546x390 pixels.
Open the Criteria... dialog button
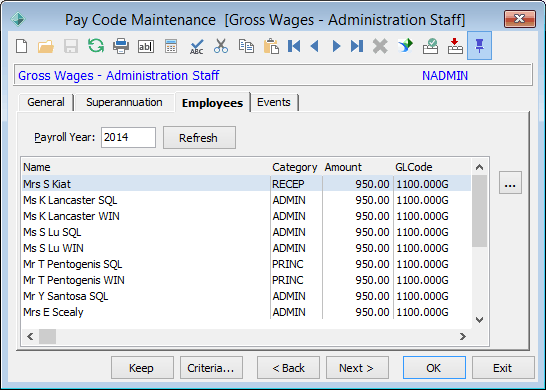(x=211, y=368)
